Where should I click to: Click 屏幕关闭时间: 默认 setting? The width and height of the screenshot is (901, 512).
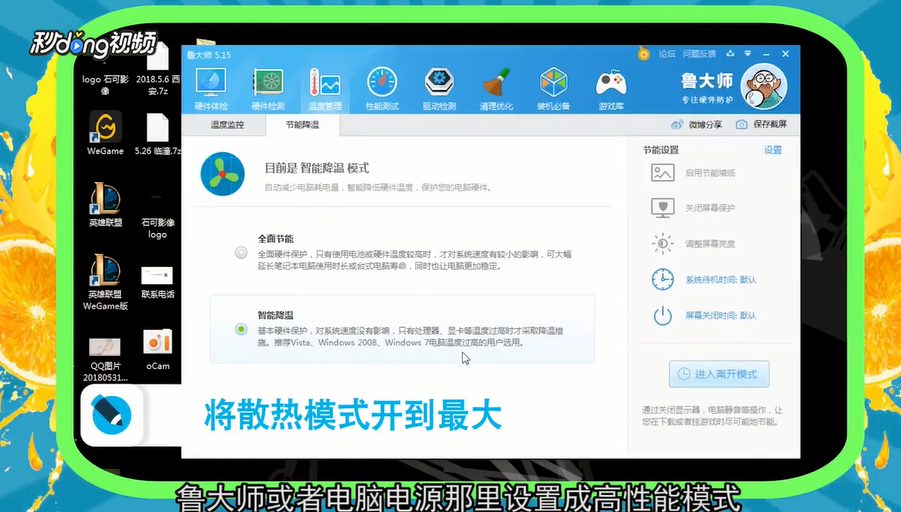click(721, 315)
